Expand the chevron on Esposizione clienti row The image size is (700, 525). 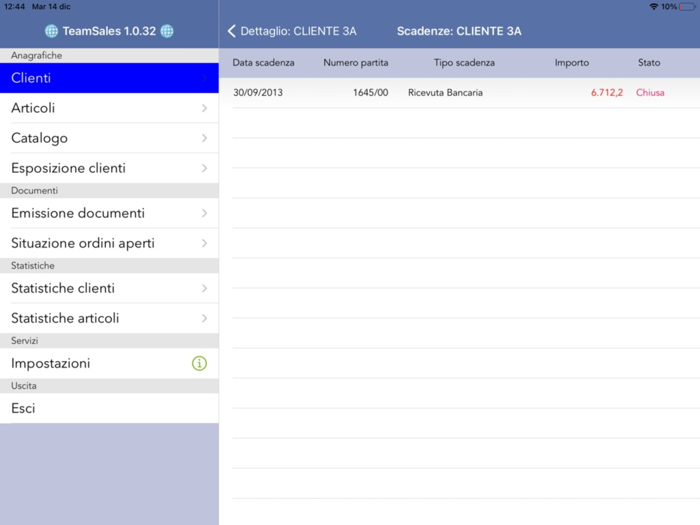[204, 168]
